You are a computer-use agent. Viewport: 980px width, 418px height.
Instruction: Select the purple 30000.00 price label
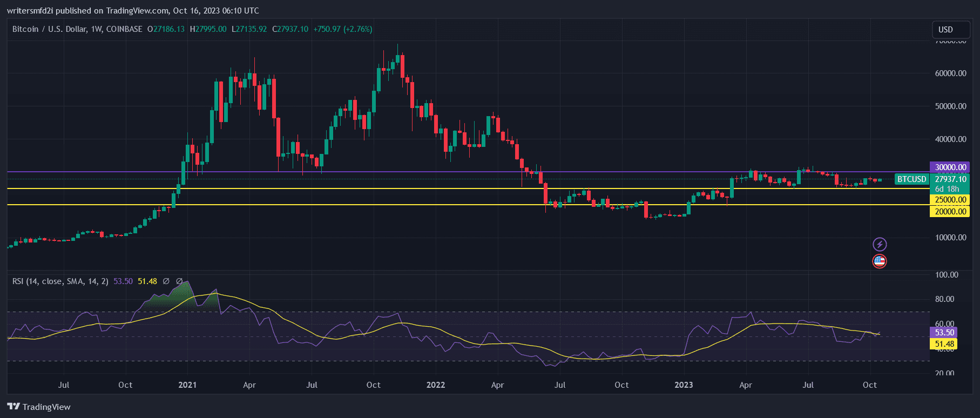click(950, 167)
